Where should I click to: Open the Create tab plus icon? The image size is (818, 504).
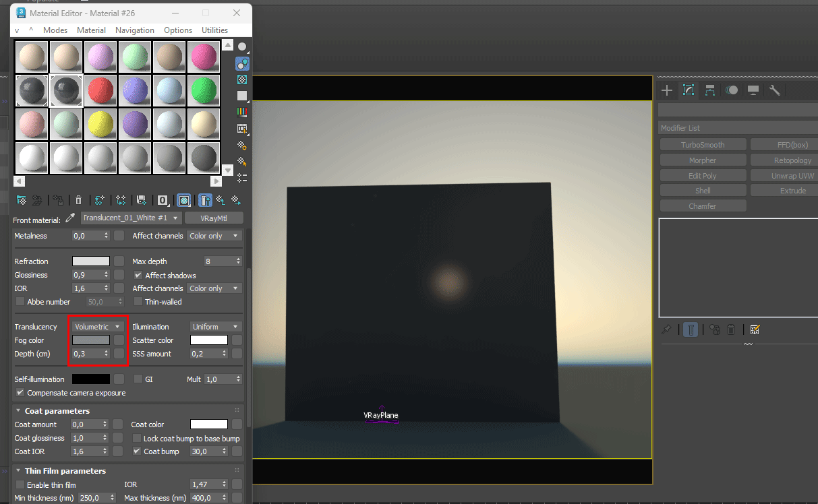pos(667,90)
